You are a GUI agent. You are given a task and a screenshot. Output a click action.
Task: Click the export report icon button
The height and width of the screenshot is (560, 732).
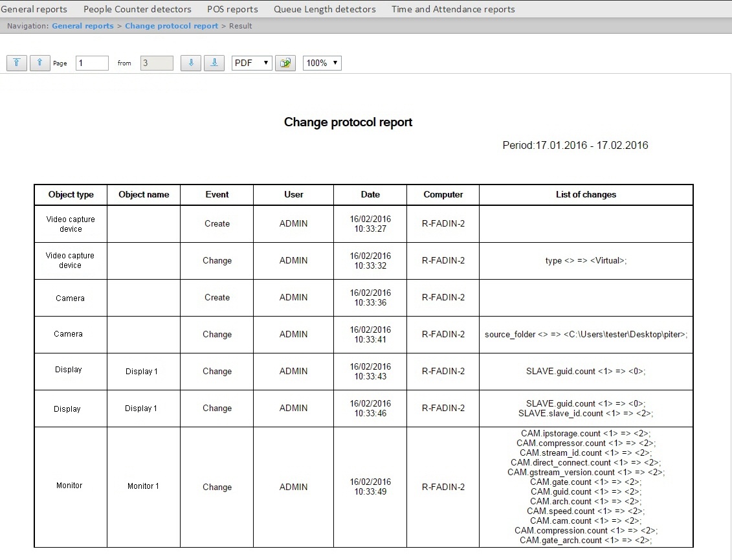pos(285,63)
